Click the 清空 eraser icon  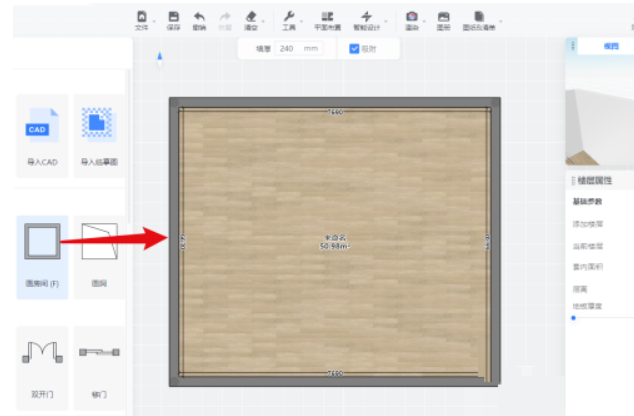point(251,17)
